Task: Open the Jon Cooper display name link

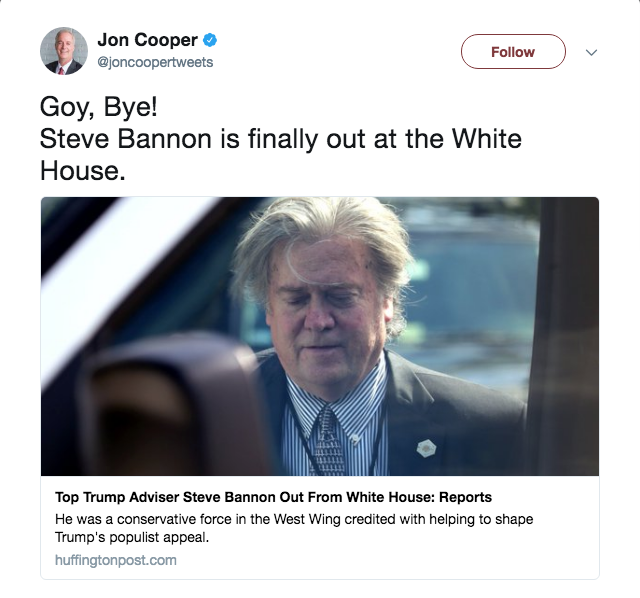Action: point(147,40)
